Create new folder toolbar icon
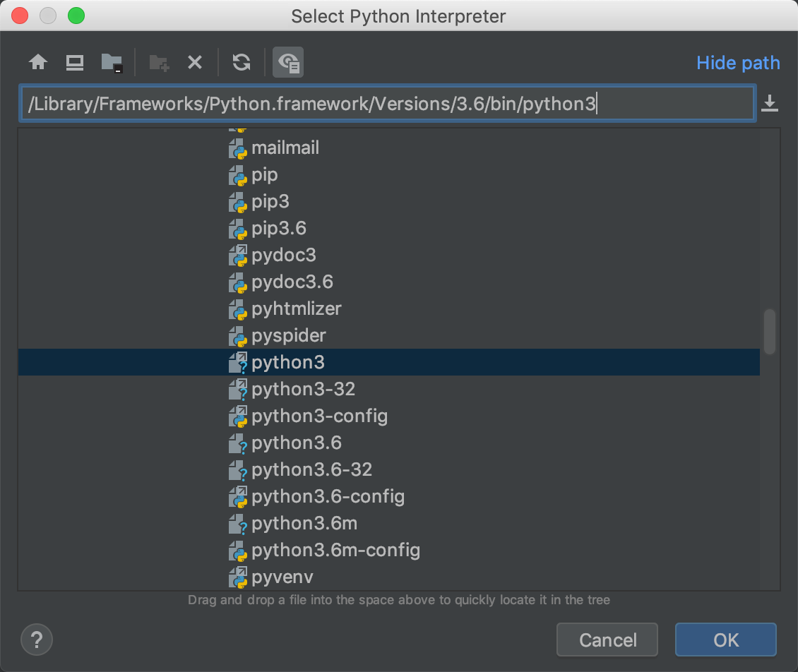The image size is (798, 672). click(x=159, y=63)
